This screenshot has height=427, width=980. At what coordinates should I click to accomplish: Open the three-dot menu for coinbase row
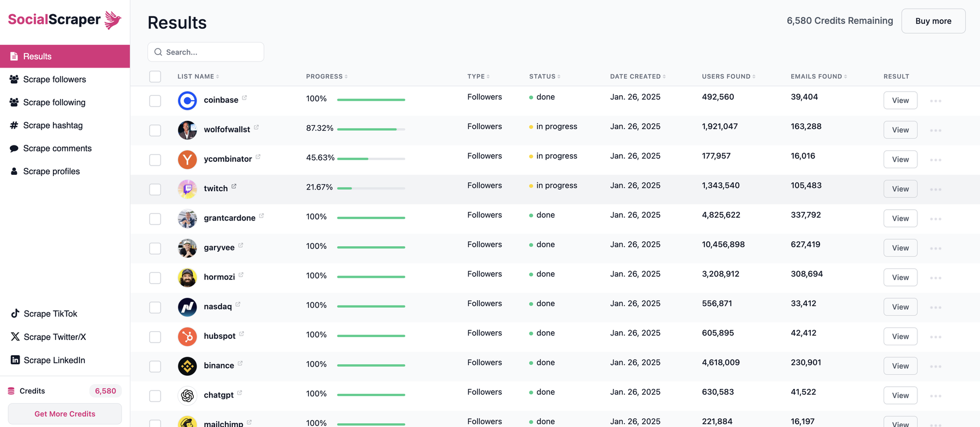(935, 101)
